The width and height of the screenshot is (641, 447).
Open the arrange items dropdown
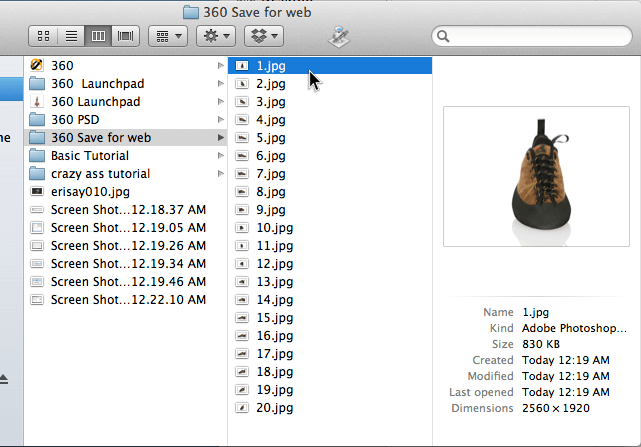pyautogui.click(x=167, y=36)
